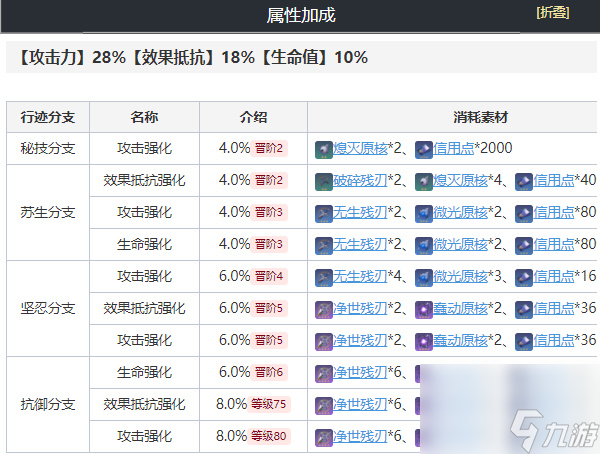This screenshot has height=454, width=600.
Task: Click 熄灭原核 icon in 秘技分支 row
Action: point(324,150)
